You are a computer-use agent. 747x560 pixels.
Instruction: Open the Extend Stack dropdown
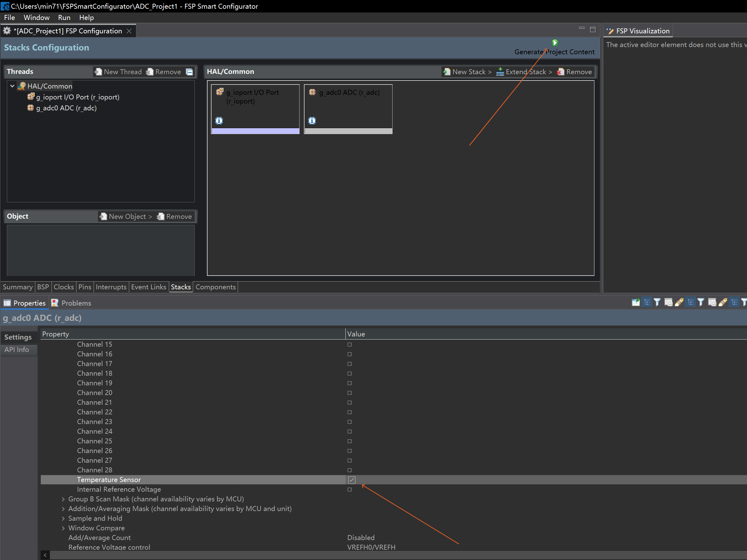pyautogui.click(x=524, y=72)
